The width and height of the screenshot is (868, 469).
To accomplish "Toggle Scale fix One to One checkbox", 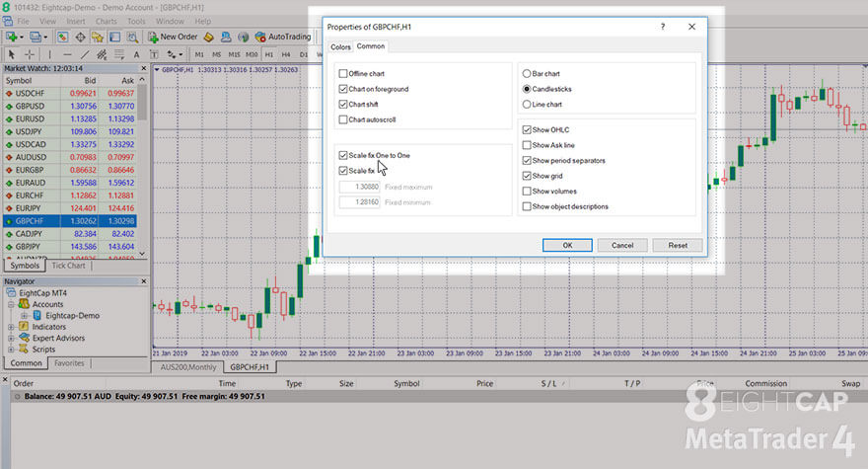I will [343, 155].
